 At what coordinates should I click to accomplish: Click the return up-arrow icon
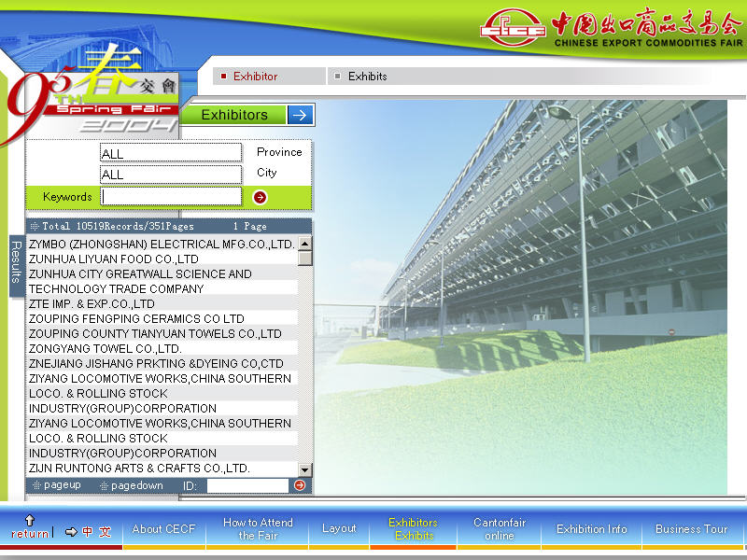[x=30, y=520]
